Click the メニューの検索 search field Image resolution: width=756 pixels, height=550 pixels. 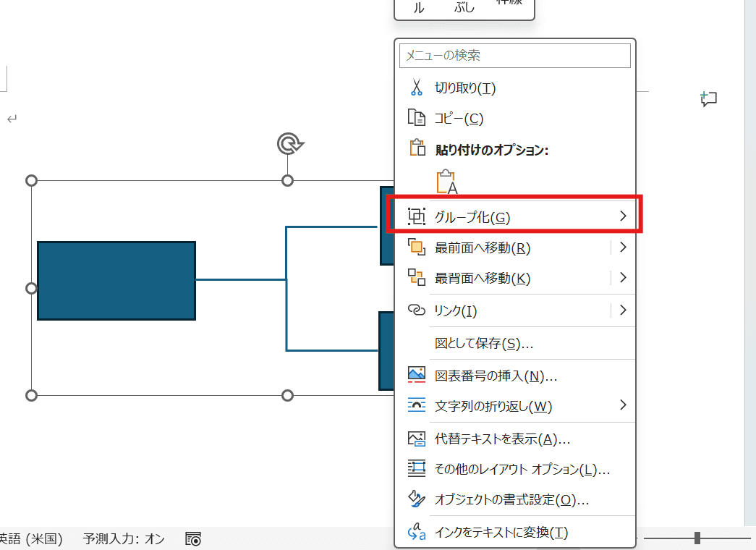click(x=514, y=56)
